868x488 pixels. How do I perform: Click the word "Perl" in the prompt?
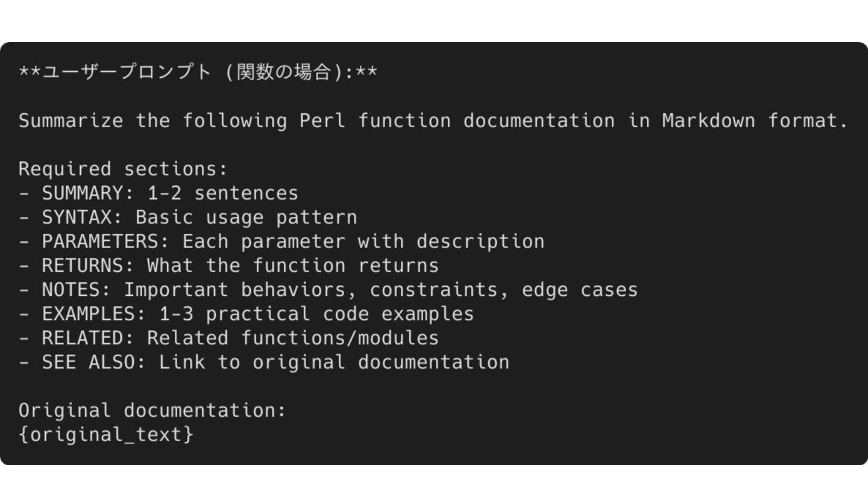(322, 120)
